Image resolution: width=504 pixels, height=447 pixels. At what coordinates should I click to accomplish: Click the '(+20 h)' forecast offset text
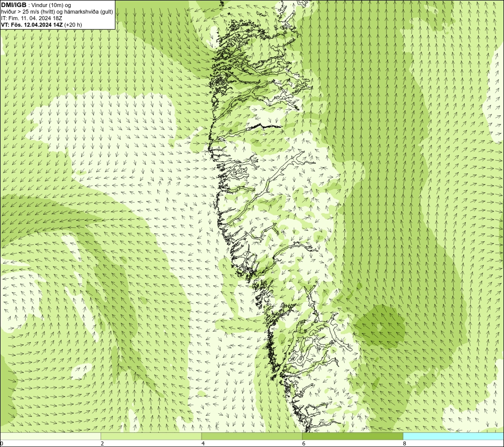pyautogui.click(x=73, y=25)
